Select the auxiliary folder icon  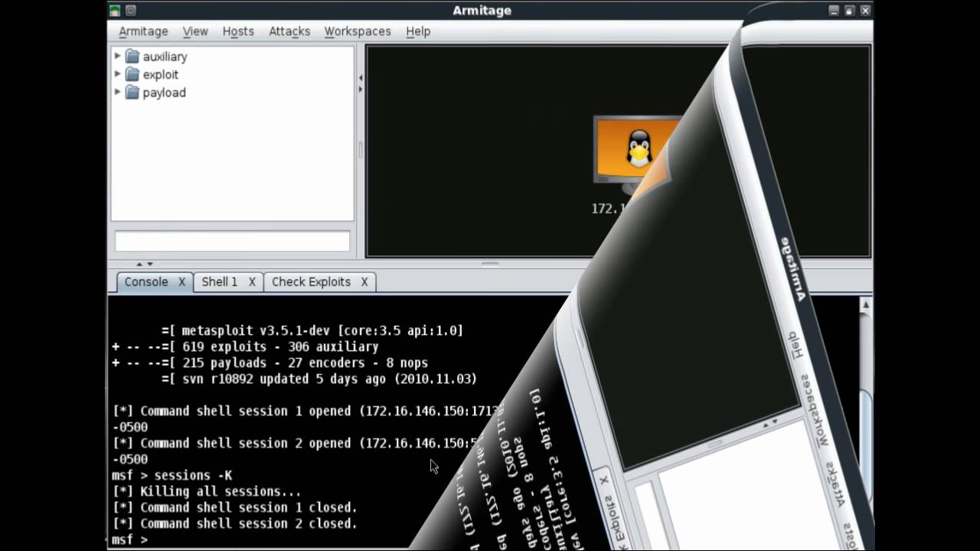click(132, 57)
